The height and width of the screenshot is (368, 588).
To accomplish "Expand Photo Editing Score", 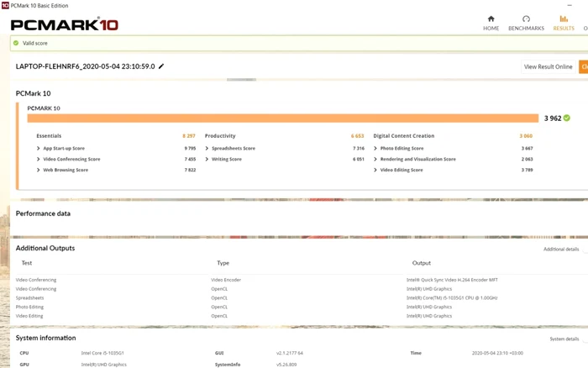I will pos(375,148).
